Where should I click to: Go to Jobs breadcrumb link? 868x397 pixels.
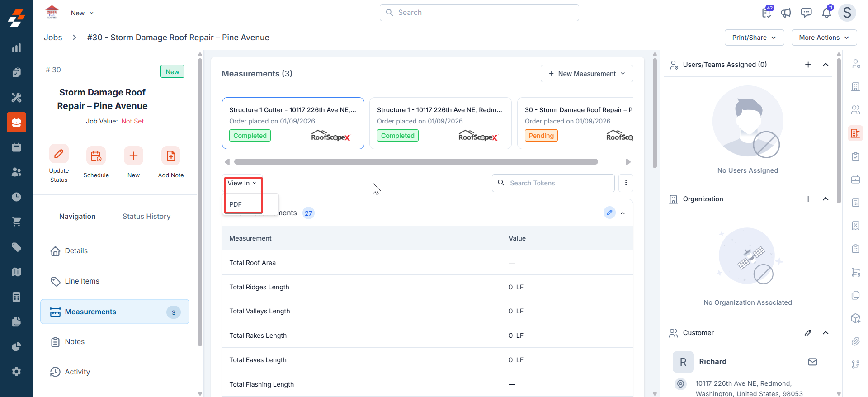(53, 38)
